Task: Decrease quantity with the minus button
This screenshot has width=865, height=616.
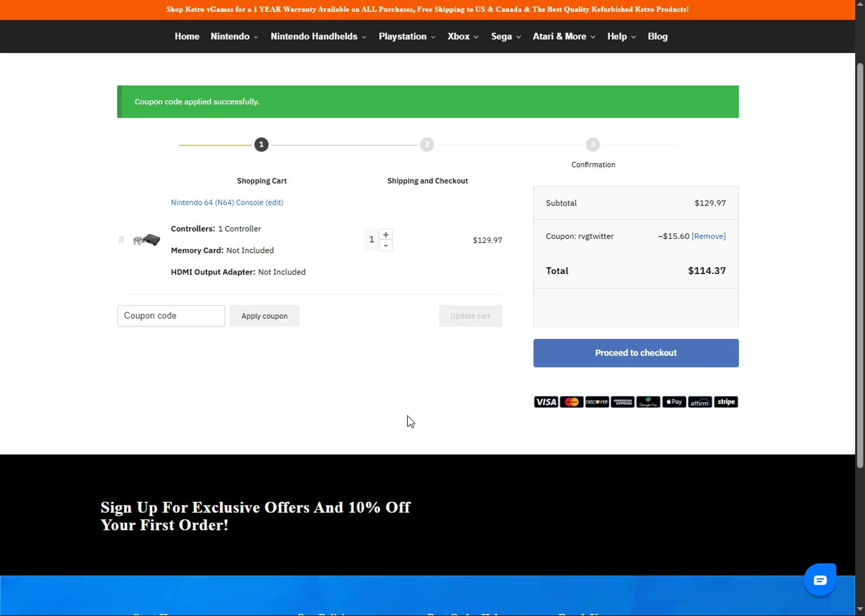Action: click(386, 246)
